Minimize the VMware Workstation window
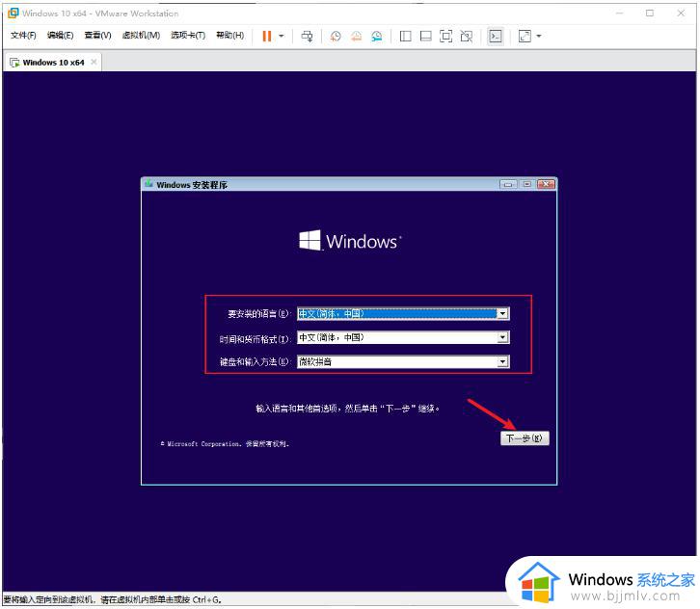The height and width of the screenshot is (609, 700). (619, 13)
